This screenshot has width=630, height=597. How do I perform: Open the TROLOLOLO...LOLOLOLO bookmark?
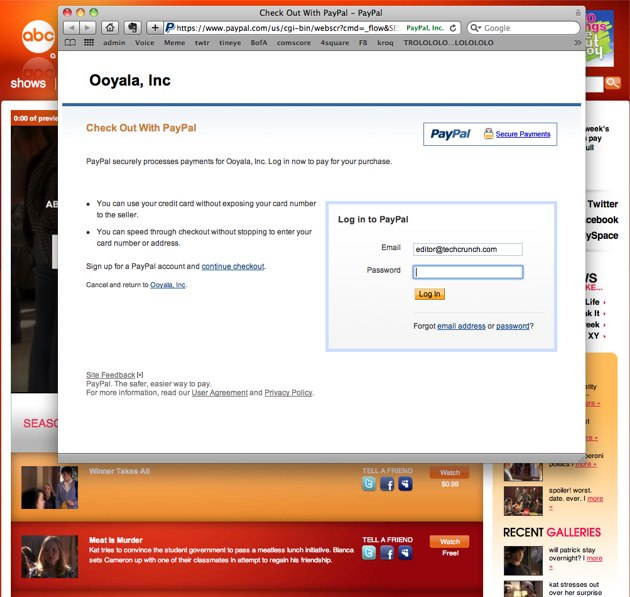[448, 43]
